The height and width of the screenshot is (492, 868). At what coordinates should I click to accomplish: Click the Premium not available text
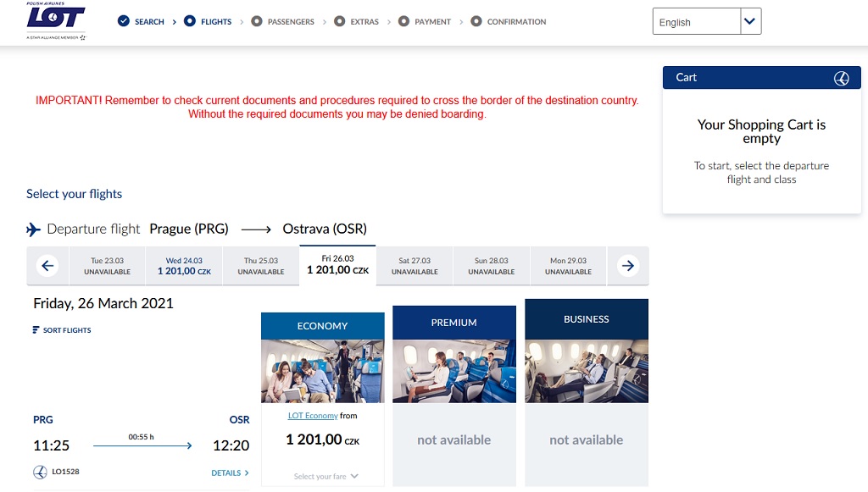pyautogui.click(x=454, y=440)
